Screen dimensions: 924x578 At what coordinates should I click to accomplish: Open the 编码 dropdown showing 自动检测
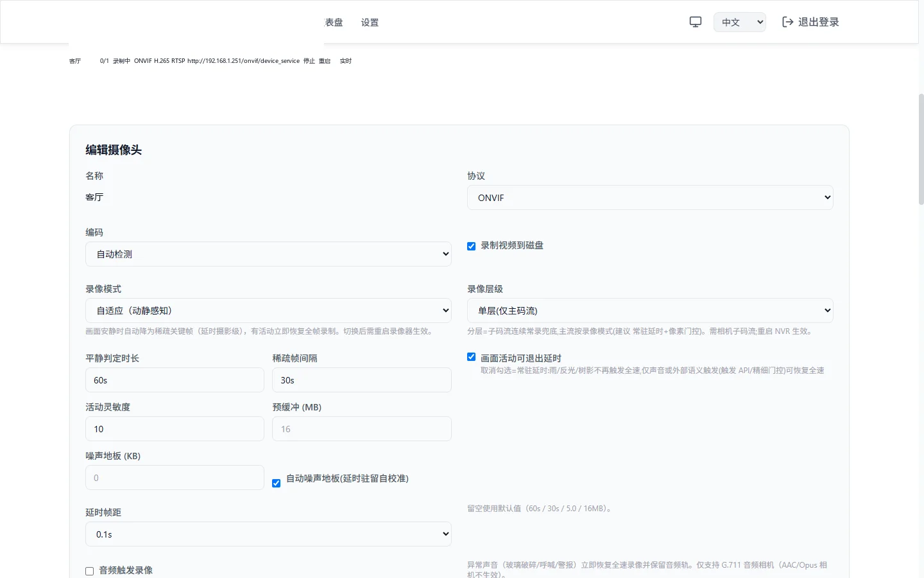[268, 254]
